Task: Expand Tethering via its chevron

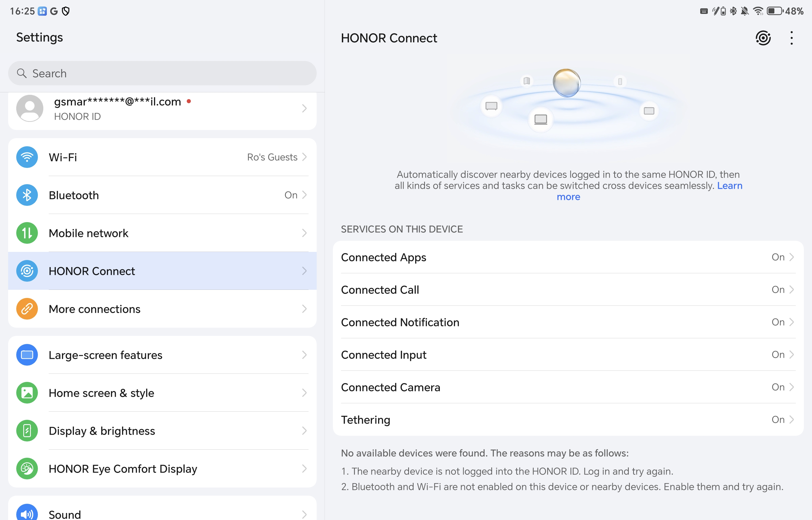Action: 792,419
